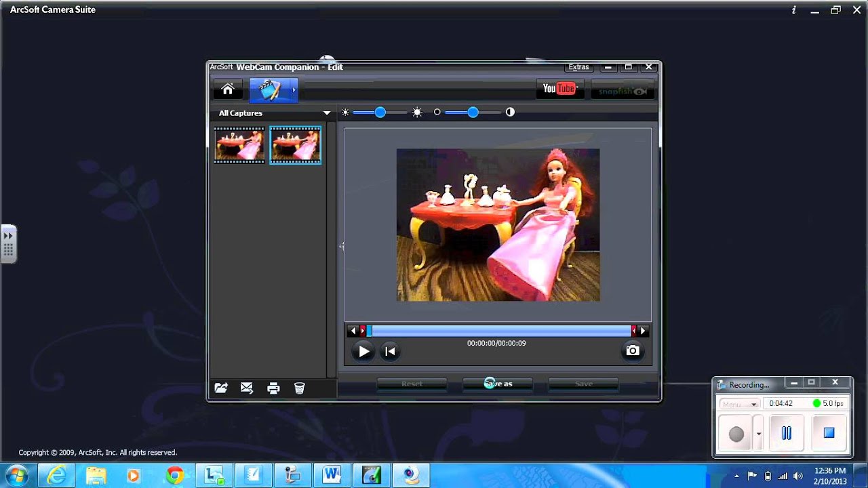Open Windows Explorer folder in taskbar

(x=96, y=476)
